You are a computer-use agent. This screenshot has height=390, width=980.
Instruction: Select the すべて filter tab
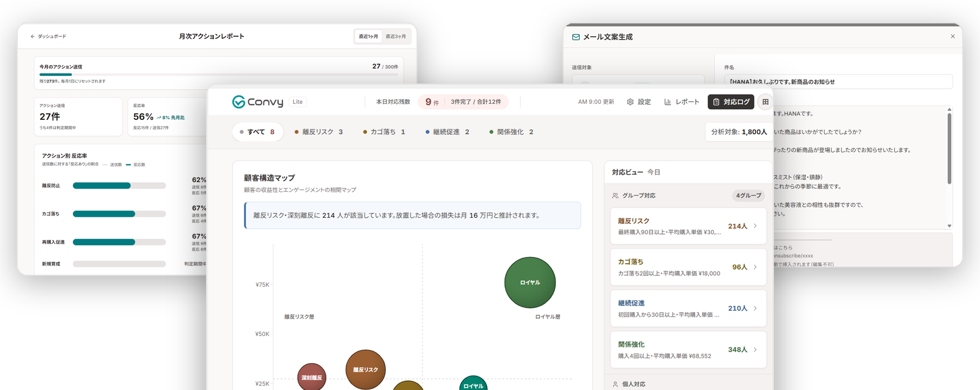(257, 132)
